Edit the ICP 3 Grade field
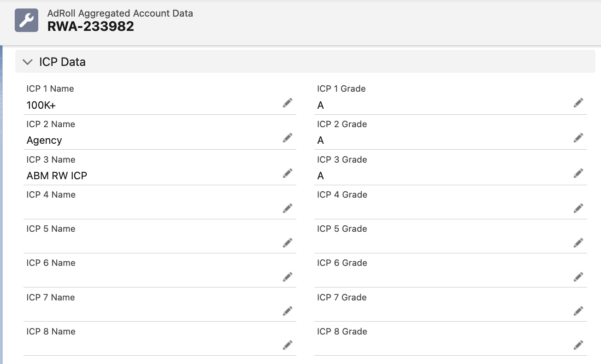601x364 pixels. tap(578, 173)
